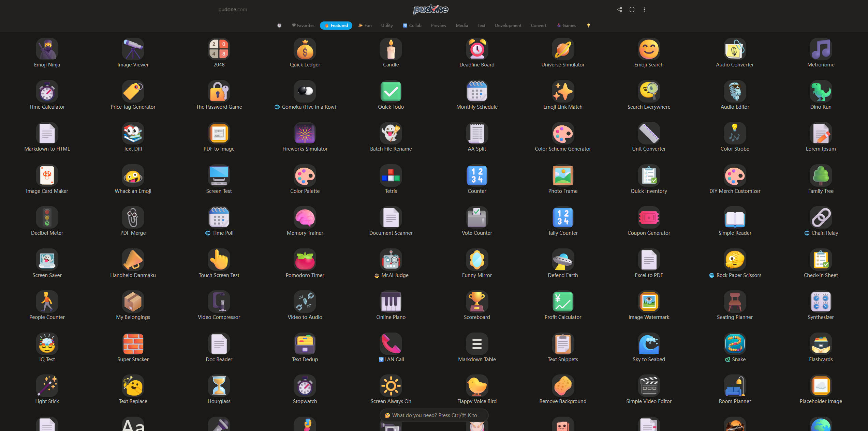868x431 pixels.
Task: Open the Coupon Generator ticket icon
Action: 649,217
